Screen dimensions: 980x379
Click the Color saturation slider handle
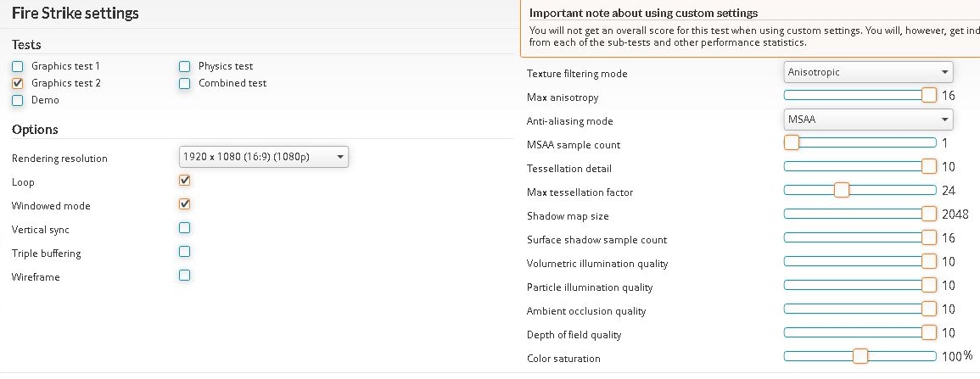[x=860, y=356]
